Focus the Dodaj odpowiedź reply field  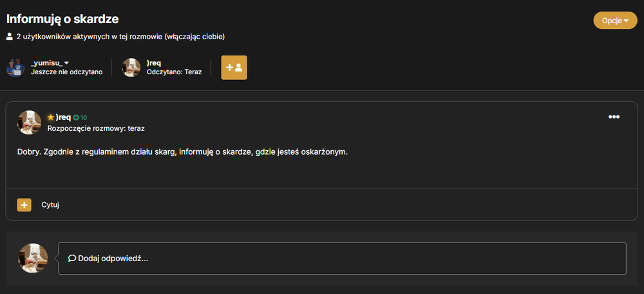coord(342,259)
